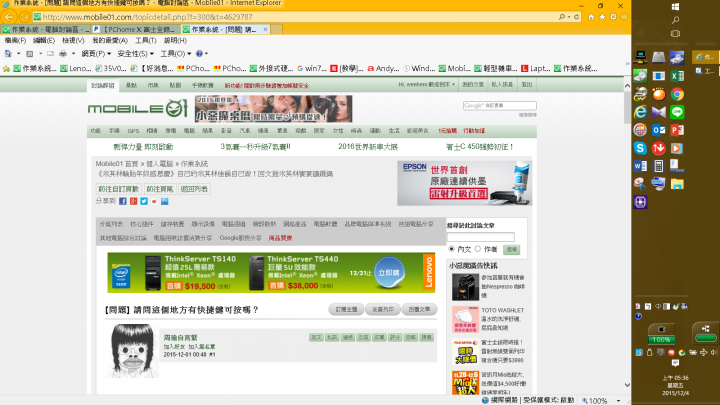Open the 檢視(V) menu
This screenshot has width=720, height=405.
pyautogui.click(x=73, y=40)
